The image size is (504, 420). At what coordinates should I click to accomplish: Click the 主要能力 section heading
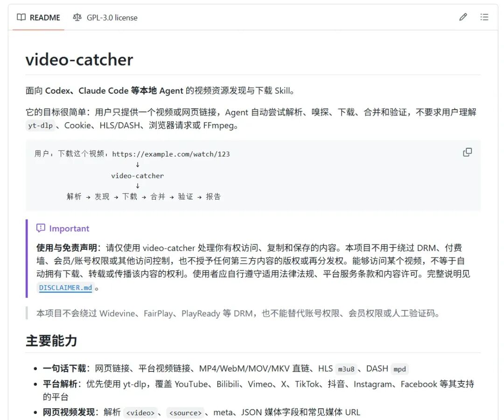pos(51,341)
